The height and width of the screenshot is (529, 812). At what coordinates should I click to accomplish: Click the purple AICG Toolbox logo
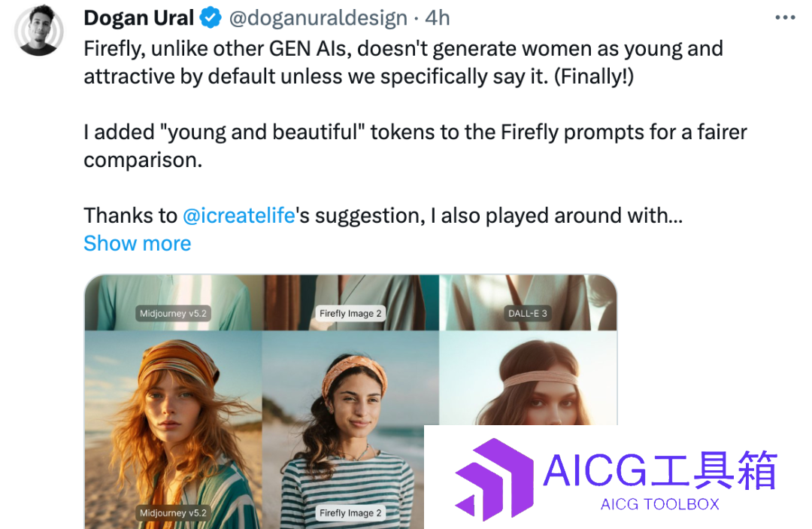(x=494, y=479)
